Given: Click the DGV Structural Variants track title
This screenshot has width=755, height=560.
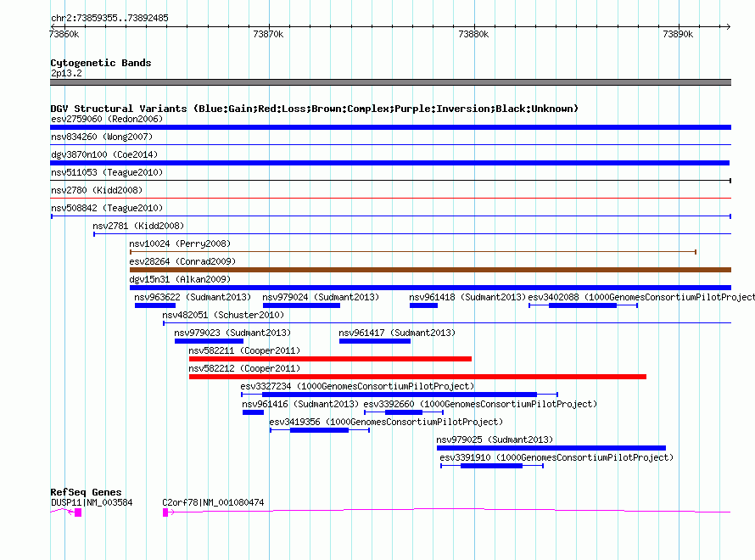Looking at the screenshot, I should coord(314,109).
